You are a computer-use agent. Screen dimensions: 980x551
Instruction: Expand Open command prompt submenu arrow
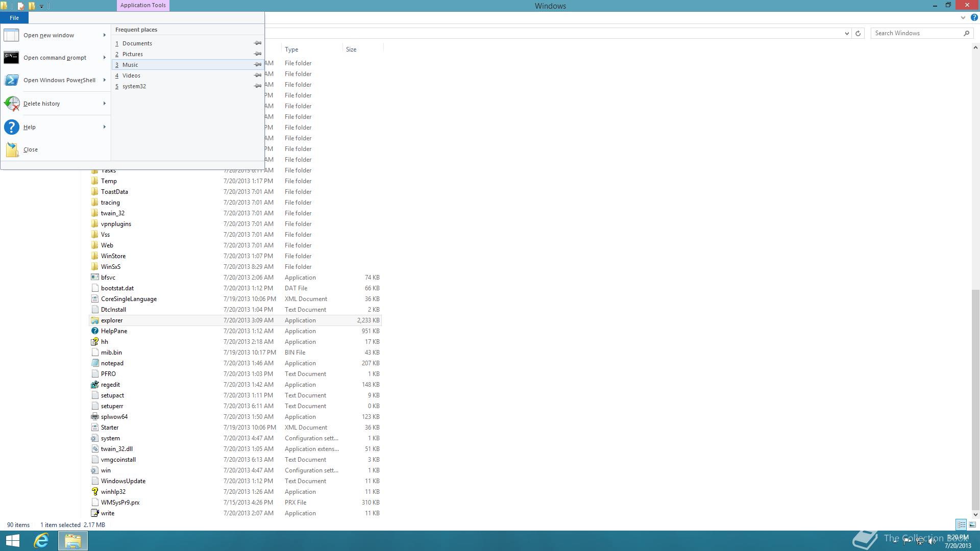(105, 58)
